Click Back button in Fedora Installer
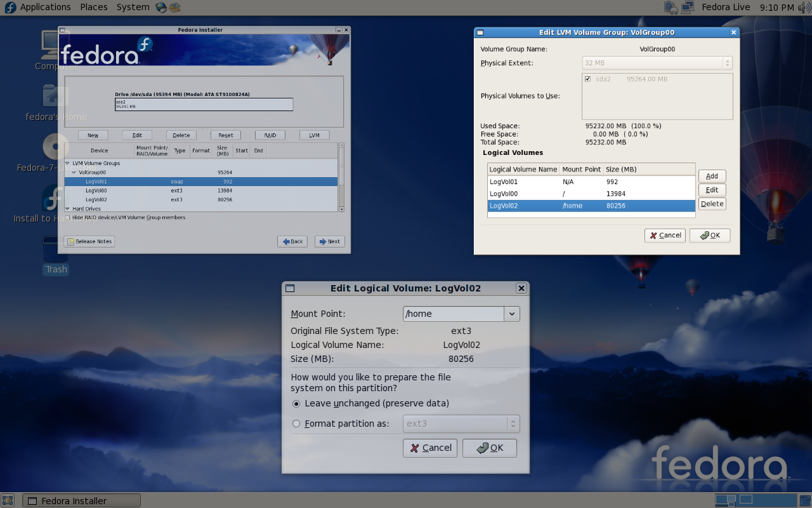This screenshot has height=508, width=812. (x=292, y=241)
